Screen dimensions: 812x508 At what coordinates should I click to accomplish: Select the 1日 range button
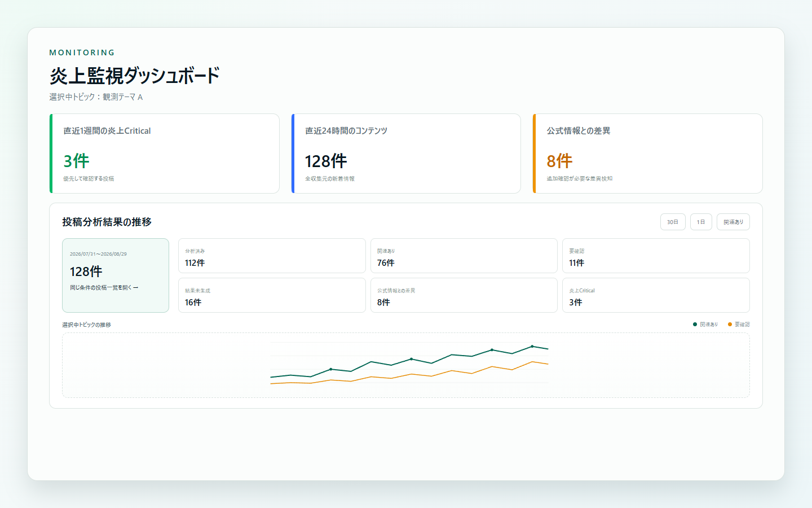(x=701, y=222)
